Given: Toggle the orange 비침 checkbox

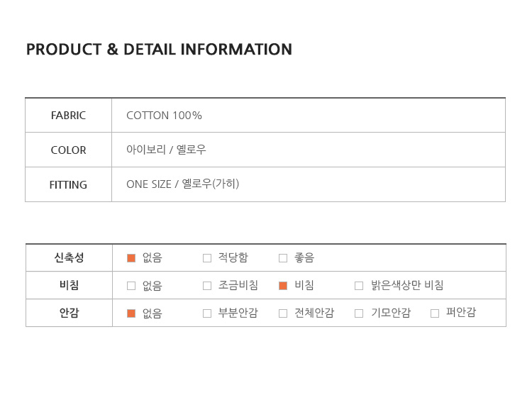Looking at the screenshot, I should click(x=283, y=286).
